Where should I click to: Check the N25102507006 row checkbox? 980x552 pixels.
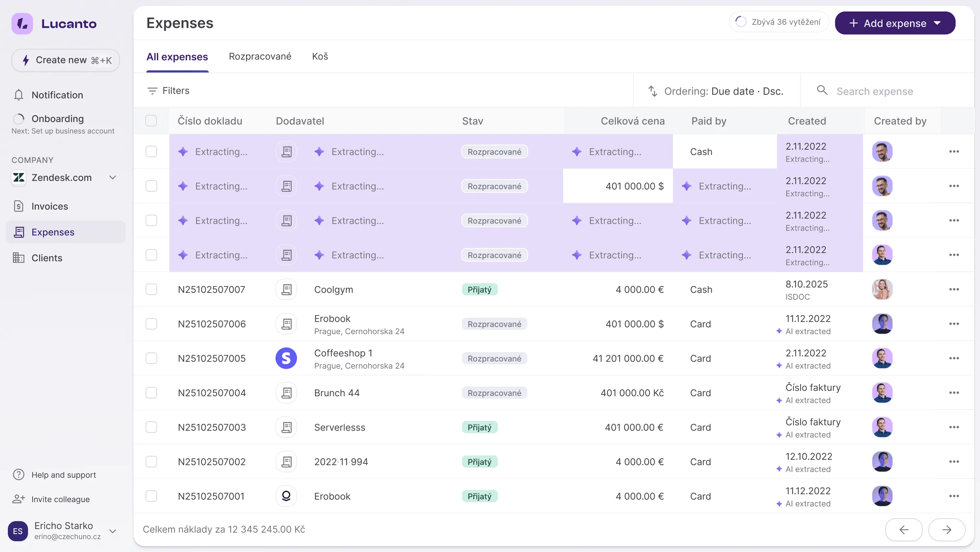(x=151, y=324)
